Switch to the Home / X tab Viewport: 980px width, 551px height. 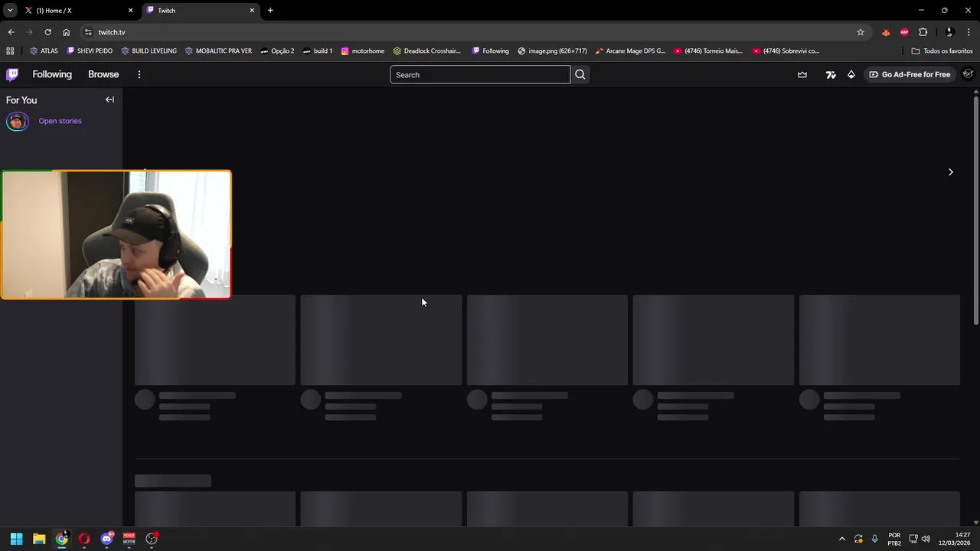pos(78,11)
